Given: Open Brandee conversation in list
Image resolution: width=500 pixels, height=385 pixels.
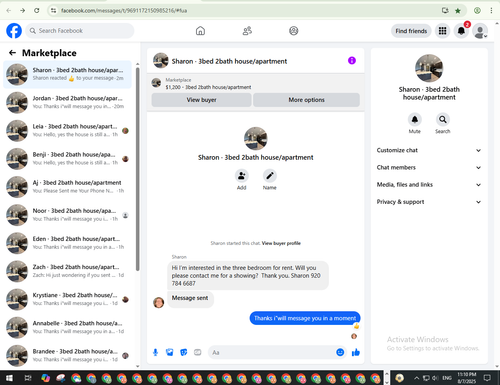Looking at the screenshot, I should point(68,355).
